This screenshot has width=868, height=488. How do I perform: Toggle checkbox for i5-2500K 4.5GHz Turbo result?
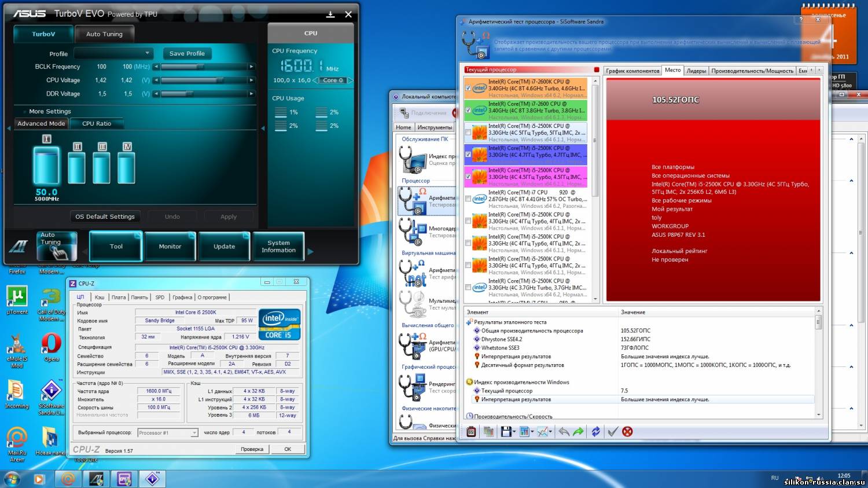[x=468, y=177]
